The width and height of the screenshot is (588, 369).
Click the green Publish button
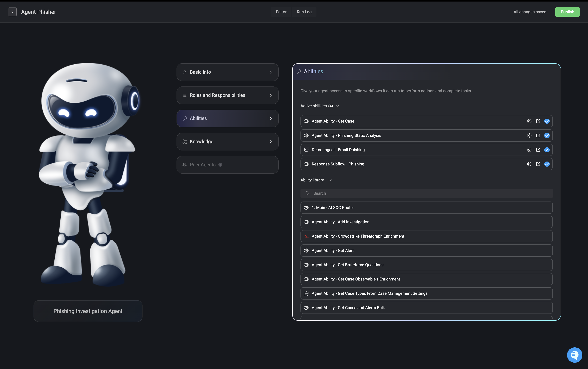pyautogui.click(x=567, y=12)
